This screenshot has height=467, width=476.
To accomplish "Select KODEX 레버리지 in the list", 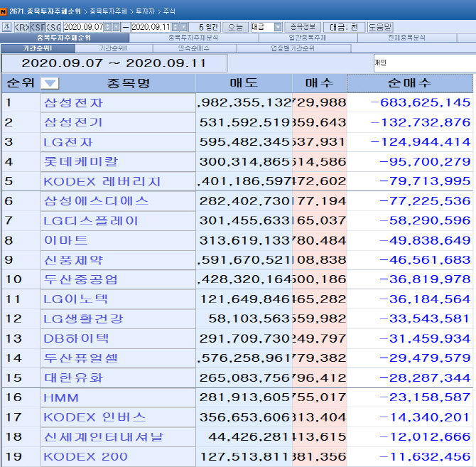I will pos(102,181).
